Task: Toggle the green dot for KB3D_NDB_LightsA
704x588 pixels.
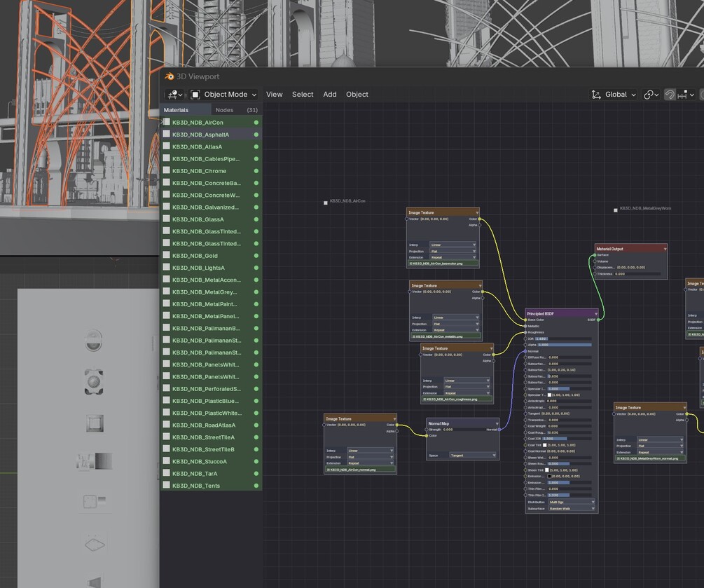Action: tap(256, 268)
